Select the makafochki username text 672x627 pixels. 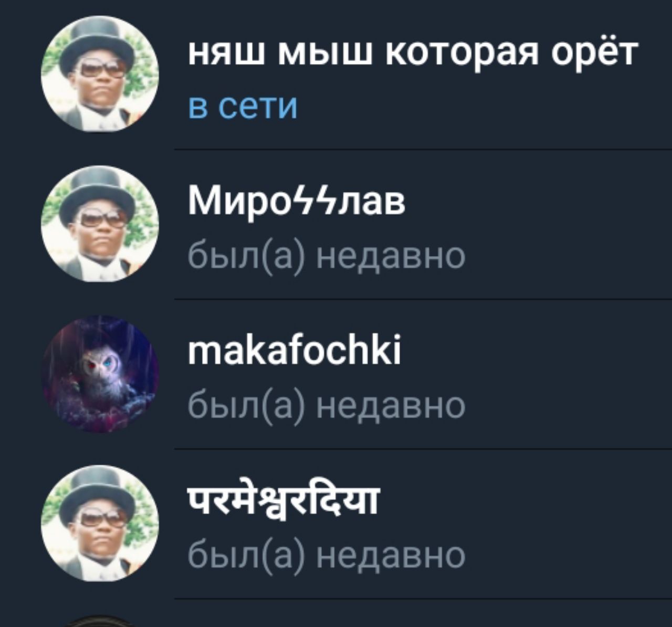pyautogui.click(x=295, y=351)
